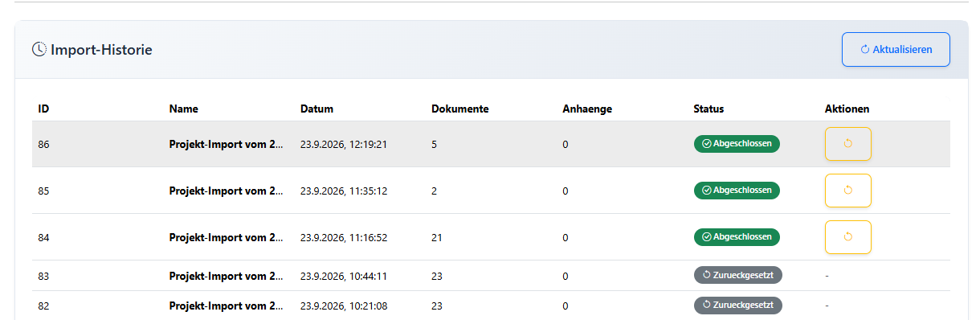Click Projekt-Import name in row 83
Screen dimensions: 980x320
click(x=227, y=276)
